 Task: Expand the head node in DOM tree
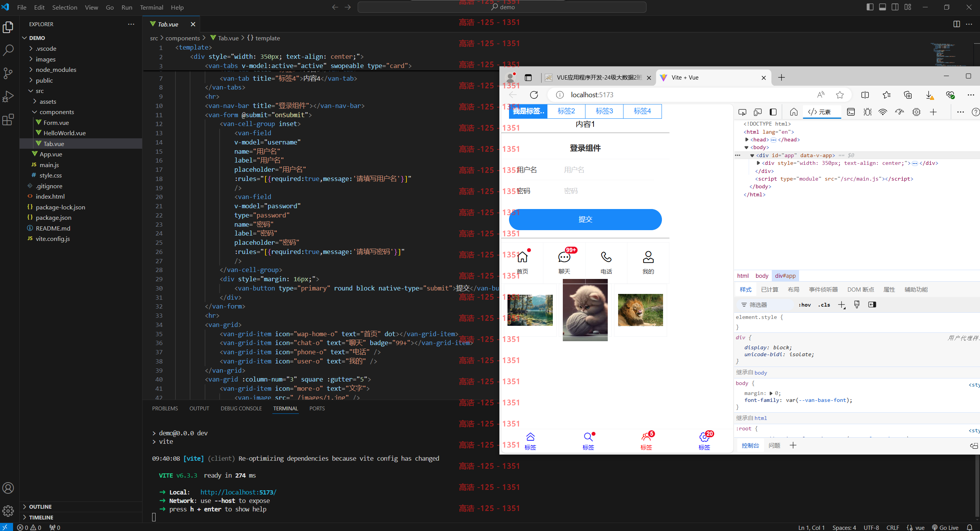[x=746, y=139]
